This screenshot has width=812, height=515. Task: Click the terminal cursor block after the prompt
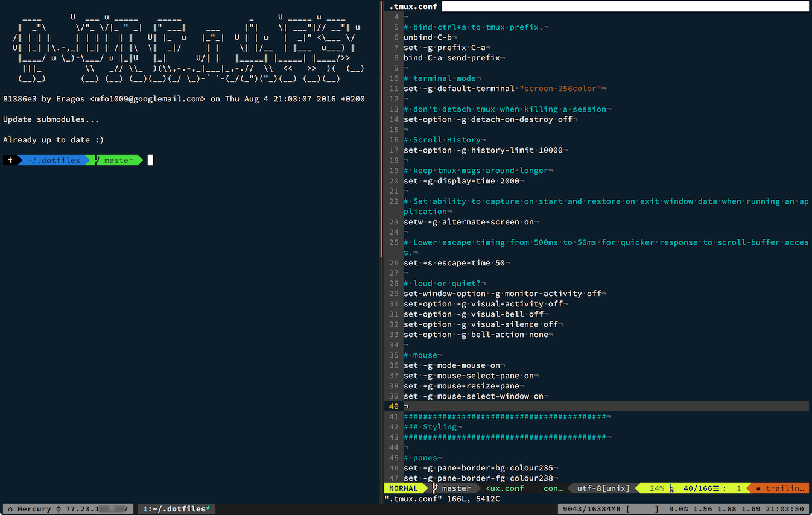click(x=150, y=160)
